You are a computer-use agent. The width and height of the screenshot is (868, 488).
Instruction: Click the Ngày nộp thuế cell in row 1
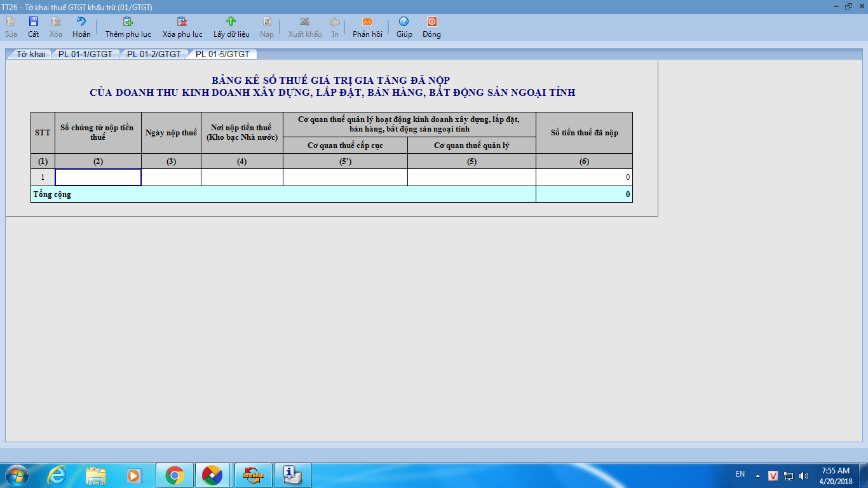coord(171,177)
